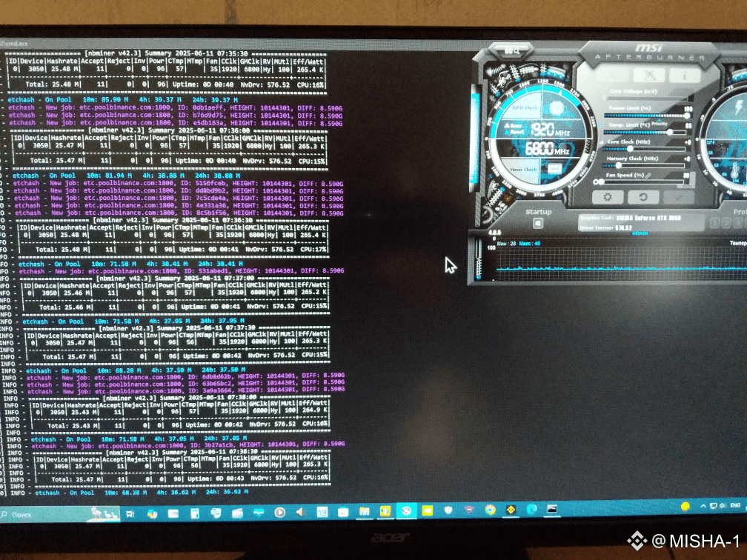Screen dimensions: 747x560
Task: Open the OC Scanner in Afterburner
Action: (512, 51)
